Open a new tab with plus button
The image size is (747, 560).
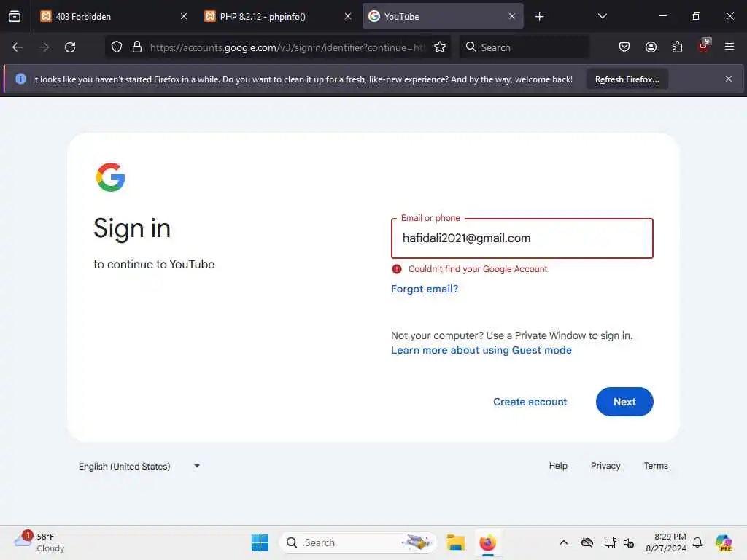point(539,17)
